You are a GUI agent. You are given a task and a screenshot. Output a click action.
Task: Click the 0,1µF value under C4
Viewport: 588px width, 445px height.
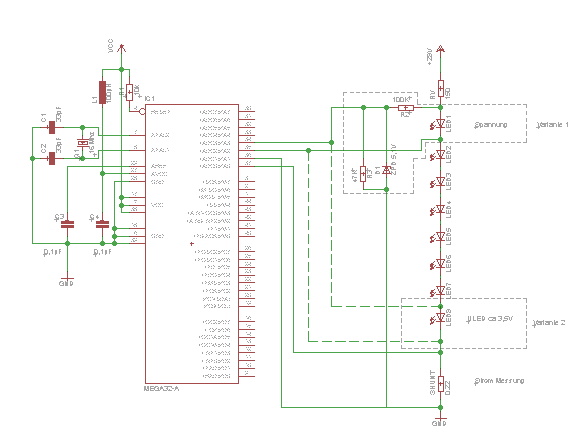coord(102,252)
